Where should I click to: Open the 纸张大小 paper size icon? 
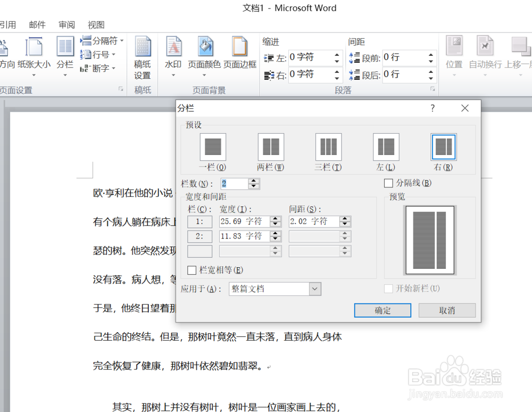[34, 47]
